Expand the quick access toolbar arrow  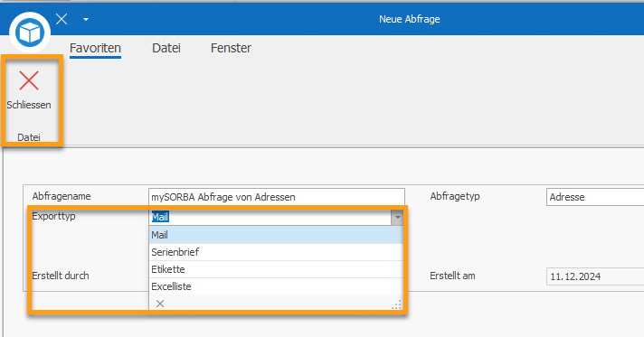point(86,19)
